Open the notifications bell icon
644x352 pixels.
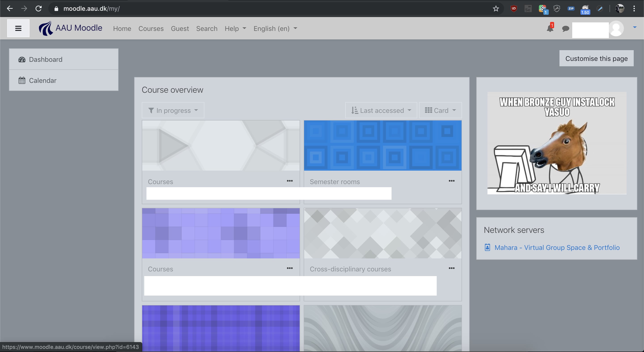(550, 28)
